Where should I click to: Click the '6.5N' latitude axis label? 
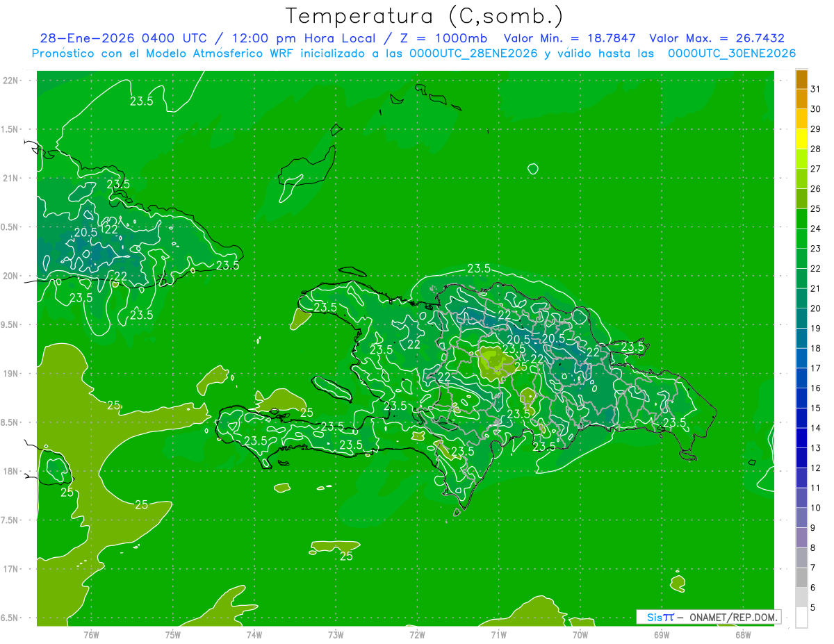click(x=10, y=618)
